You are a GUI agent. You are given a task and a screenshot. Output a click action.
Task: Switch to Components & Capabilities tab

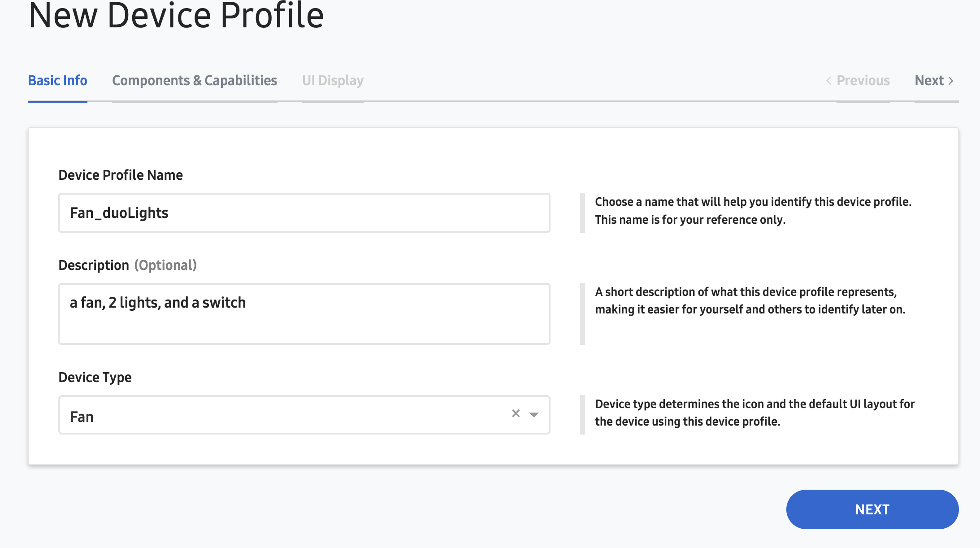point(195,81)
